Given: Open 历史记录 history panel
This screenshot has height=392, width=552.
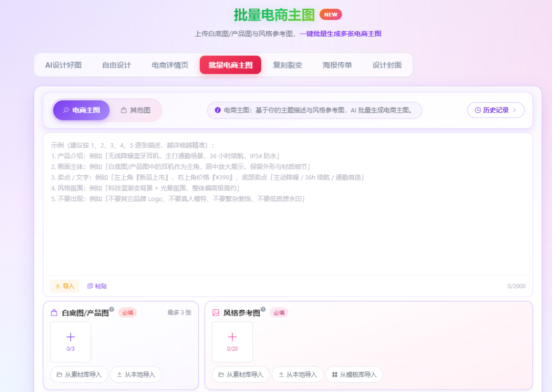Looking at the screenshot, I should pyautogui.click(x=496, y=110).
